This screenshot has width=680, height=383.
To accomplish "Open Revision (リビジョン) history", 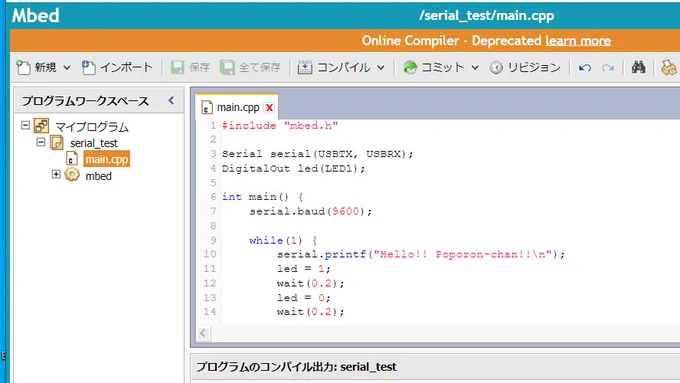I will 525,67.
